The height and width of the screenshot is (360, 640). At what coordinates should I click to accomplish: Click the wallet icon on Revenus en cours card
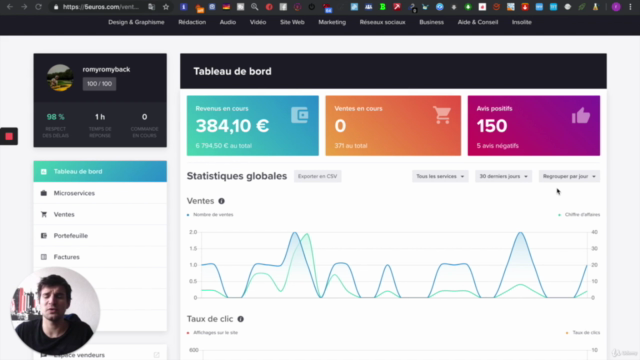300,115
